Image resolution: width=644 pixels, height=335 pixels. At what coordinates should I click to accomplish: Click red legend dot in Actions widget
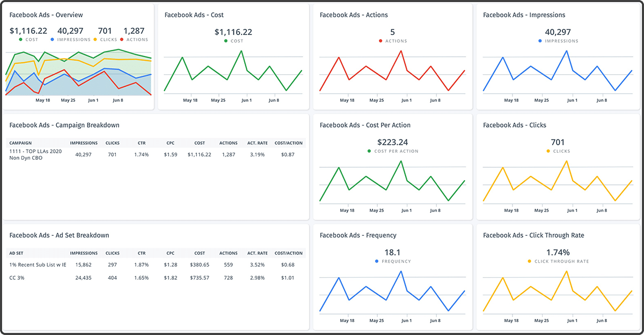click(380, 41)
